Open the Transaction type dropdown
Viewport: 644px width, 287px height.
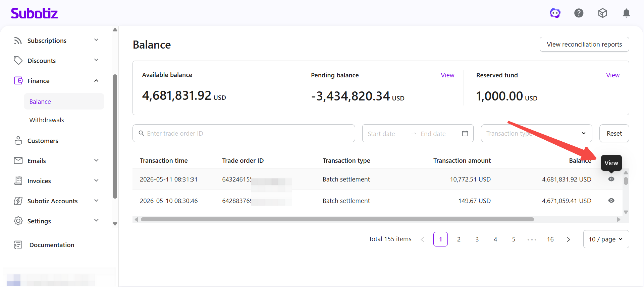tap(536, 133)
